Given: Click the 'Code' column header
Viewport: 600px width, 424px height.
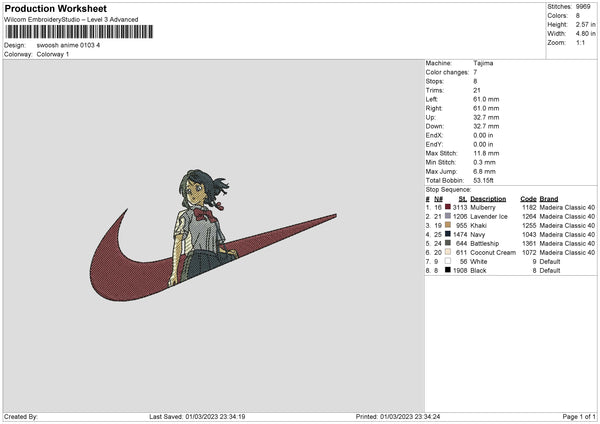Looking at the screenshot, I should point(528,199).
